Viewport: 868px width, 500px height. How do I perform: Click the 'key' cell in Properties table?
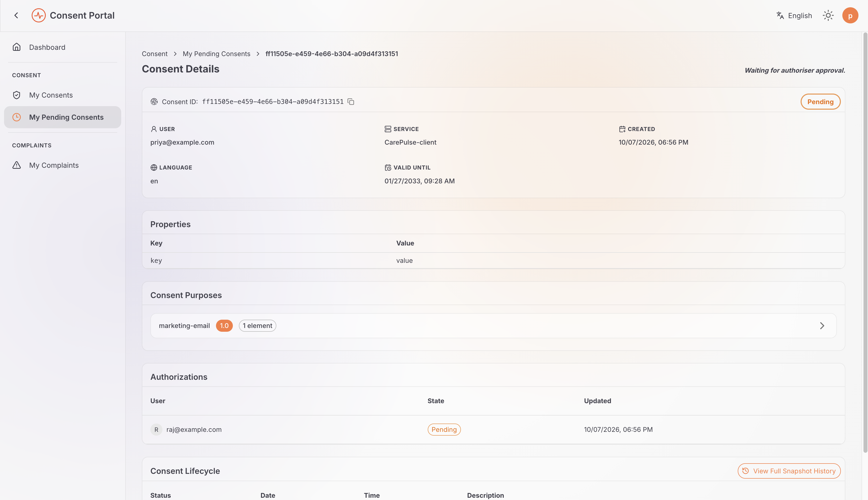(156, 261)
